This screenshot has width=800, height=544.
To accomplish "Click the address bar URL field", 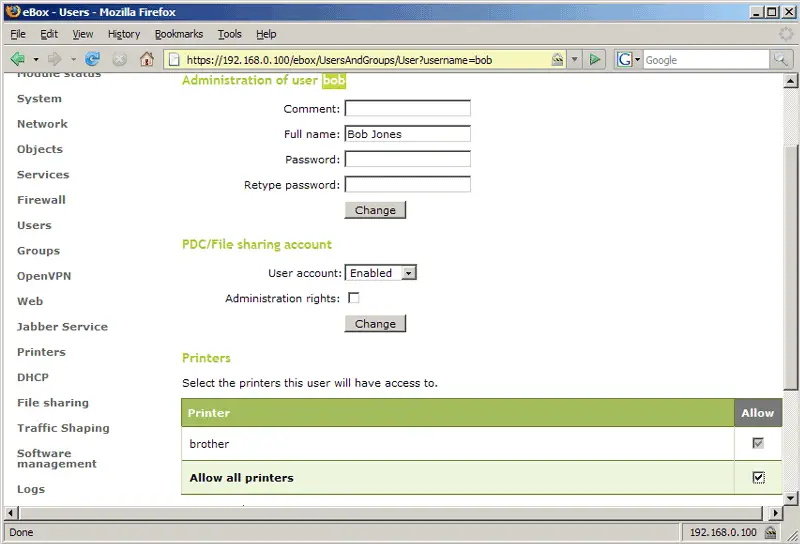I will click(365, 60).
